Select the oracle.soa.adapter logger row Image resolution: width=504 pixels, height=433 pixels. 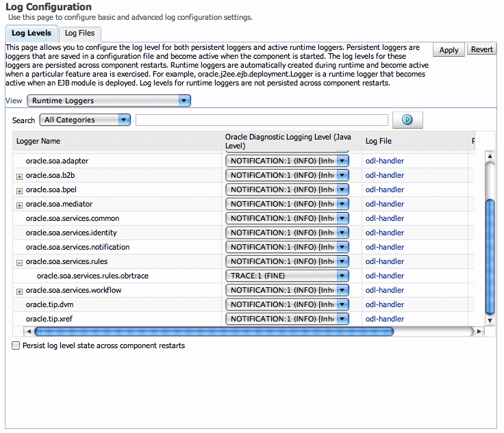coord(244,161)
